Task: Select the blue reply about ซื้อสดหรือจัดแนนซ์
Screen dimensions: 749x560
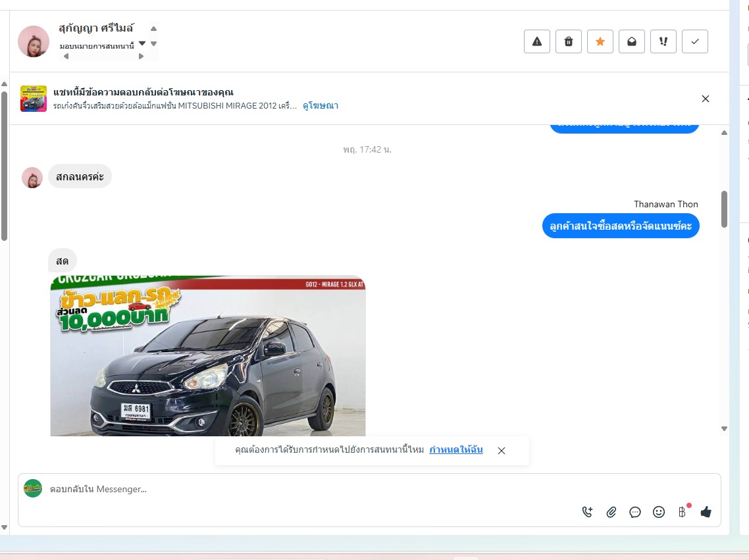Action: click(621, 226)
